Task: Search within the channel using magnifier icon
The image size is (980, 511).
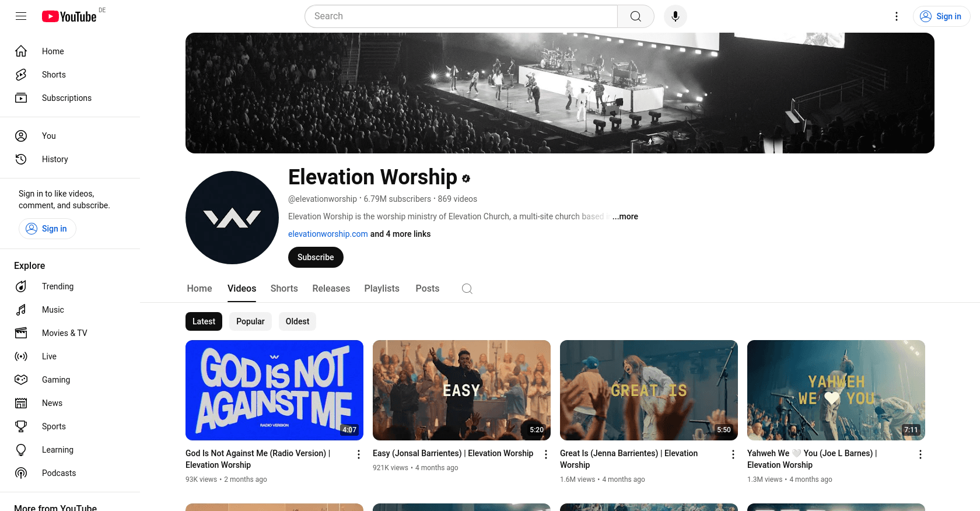Action: coord(467,289)
